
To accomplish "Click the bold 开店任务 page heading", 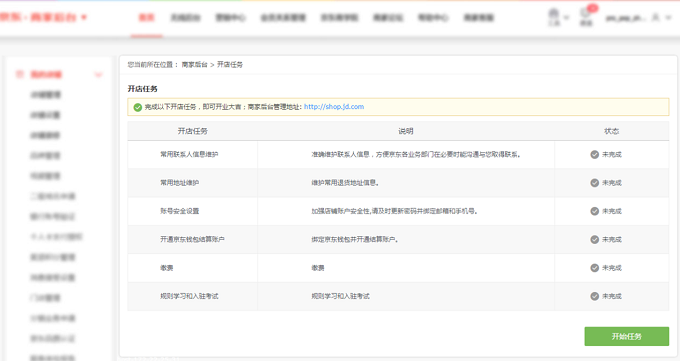I will tap(142, 89).
